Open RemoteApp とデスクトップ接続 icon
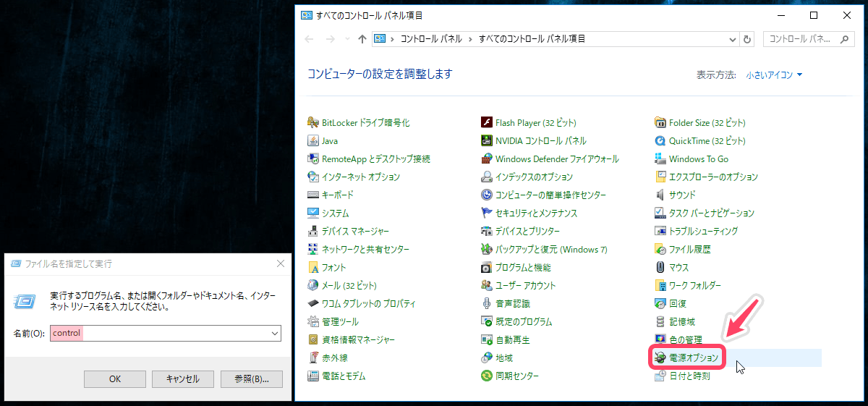 tap(313, 159)
